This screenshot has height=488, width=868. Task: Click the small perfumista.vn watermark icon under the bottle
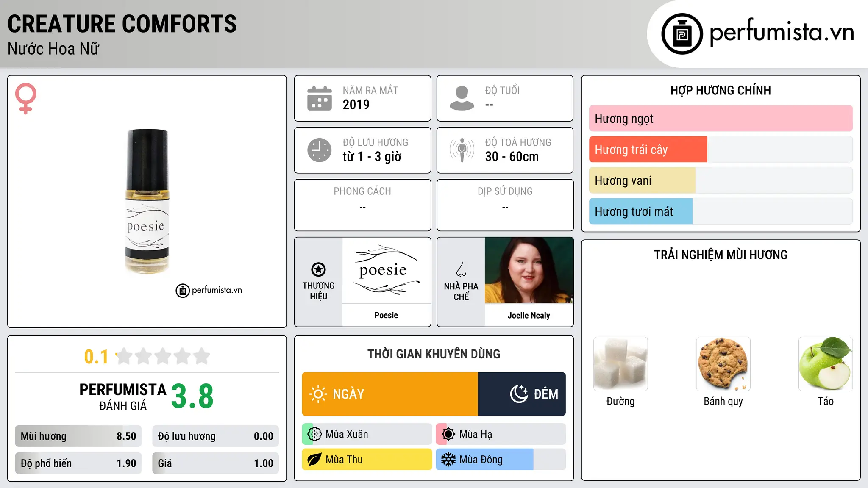[183, 291]
